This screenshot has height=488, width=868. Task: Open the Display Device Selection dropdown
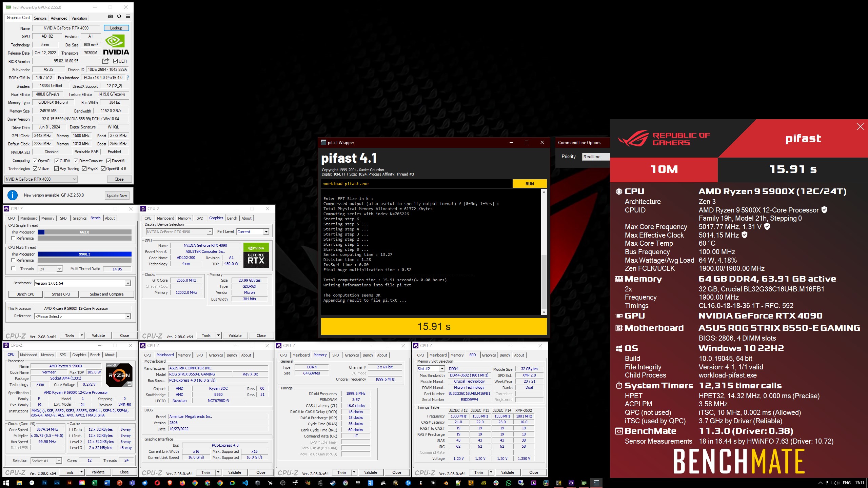pyautogui.click(x=179, y=232)
